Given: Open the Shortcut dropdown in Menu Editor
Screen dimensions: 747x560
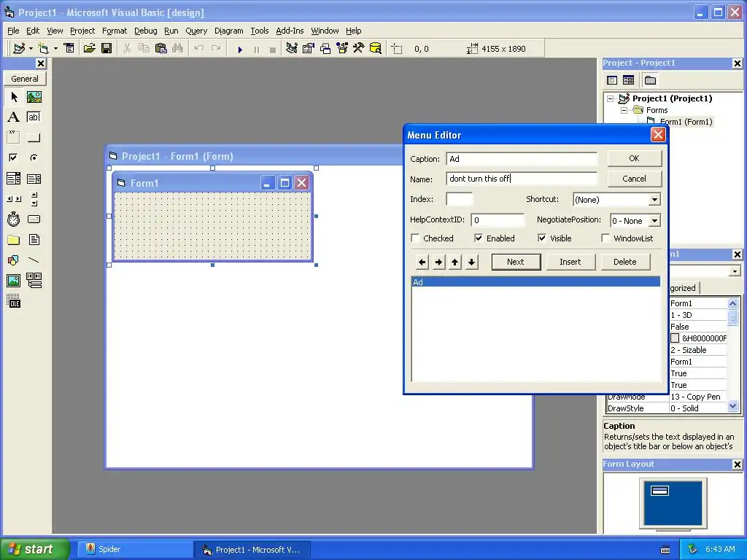Looking at the screenshot, I should point(654,200).
